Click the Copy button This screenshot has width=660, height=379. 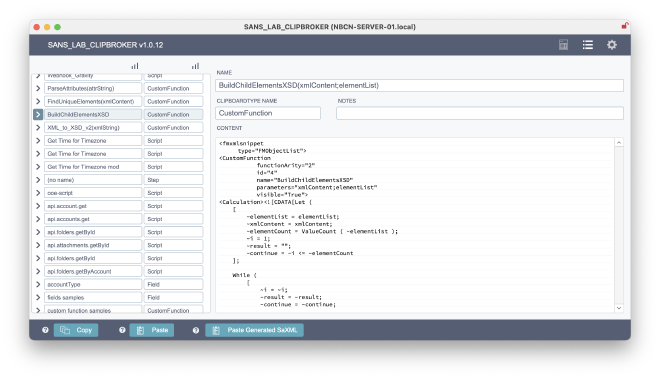tap(76, 330)
